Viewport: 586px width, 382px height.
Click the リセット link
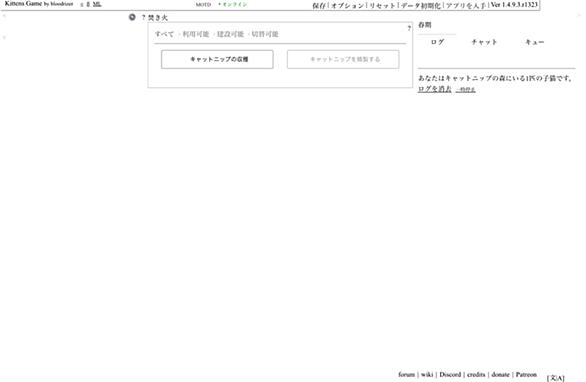click(x=382, y=5)
